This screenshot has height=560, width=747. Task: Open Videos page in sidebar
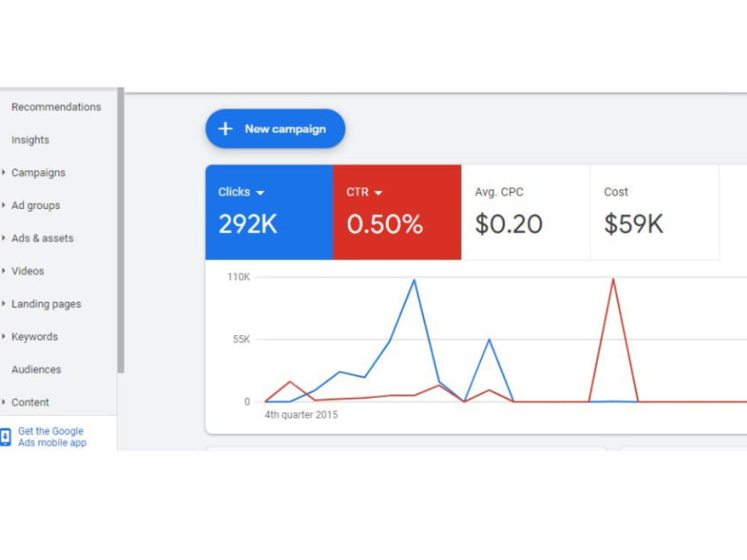(x=28, y=271)
